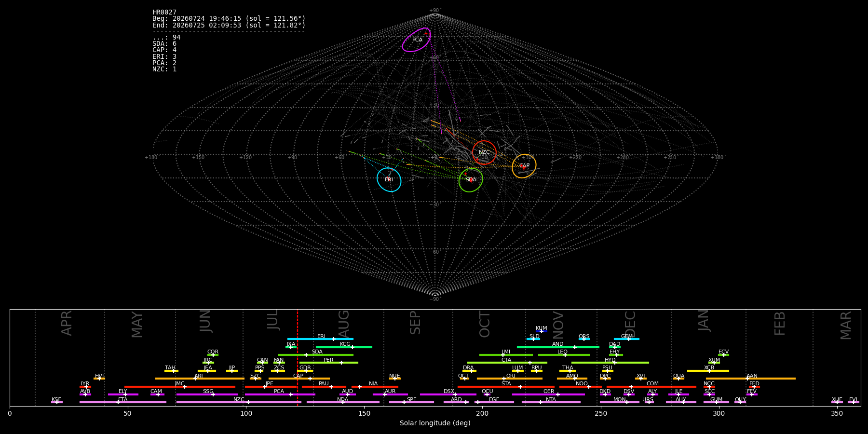868x434 pixels.
Task: Click the QUA shower marker
Action: point(678,379)
